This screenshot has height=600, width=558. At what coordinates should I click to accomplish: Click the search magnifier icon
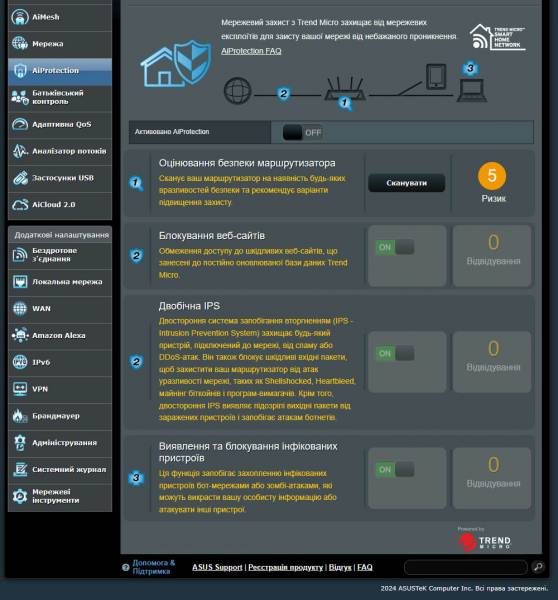point(538,567)
